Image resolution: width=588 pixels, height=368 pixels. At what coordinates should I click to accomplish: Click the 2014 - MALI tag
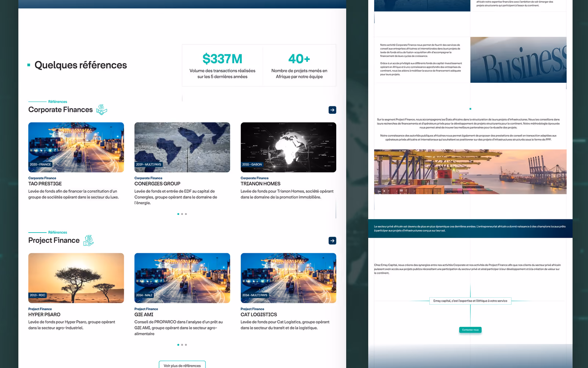coord(144,295)
